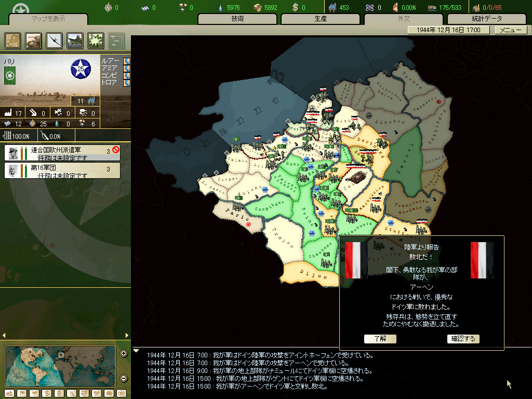Switch to area map mode
Viewport: 532px width, 399px height.
(97, 393)
